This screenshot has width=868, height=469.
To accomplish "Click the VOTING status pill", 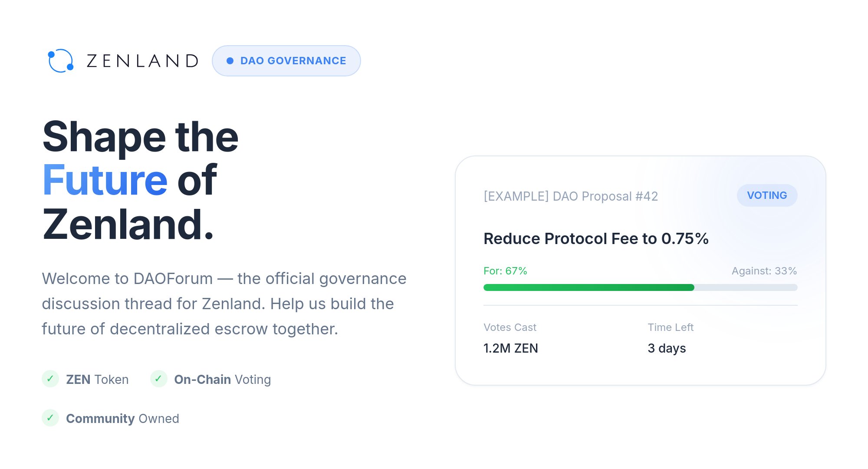I will 766,195.
